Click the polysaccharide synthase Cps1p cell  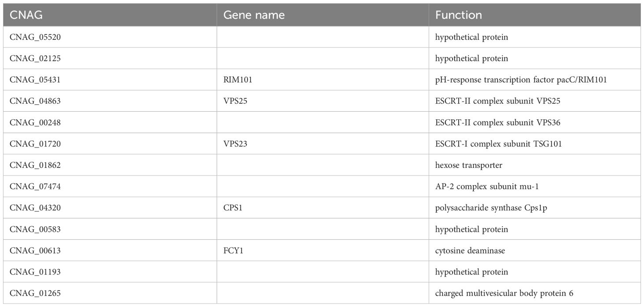click(535, 208)
